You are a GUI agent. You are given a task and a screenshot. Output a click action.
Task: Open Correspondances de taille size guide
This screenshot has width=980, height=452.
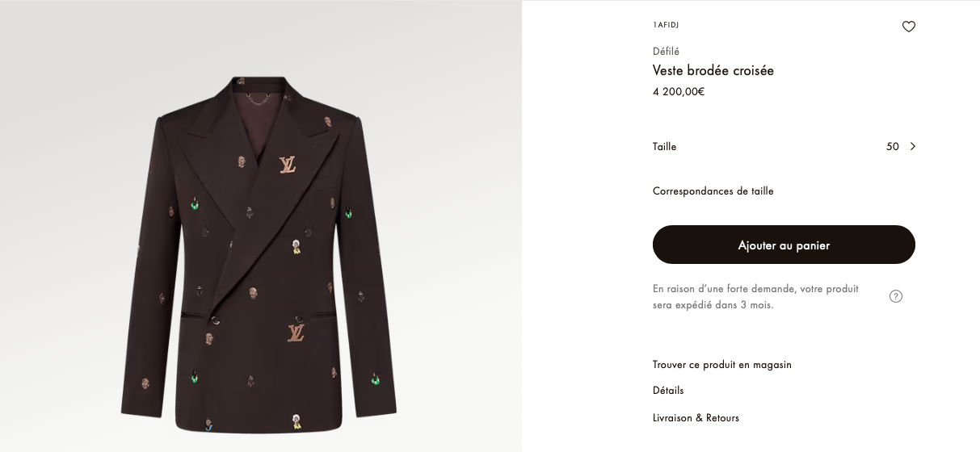pyautogui.click(x=713, y=191)
